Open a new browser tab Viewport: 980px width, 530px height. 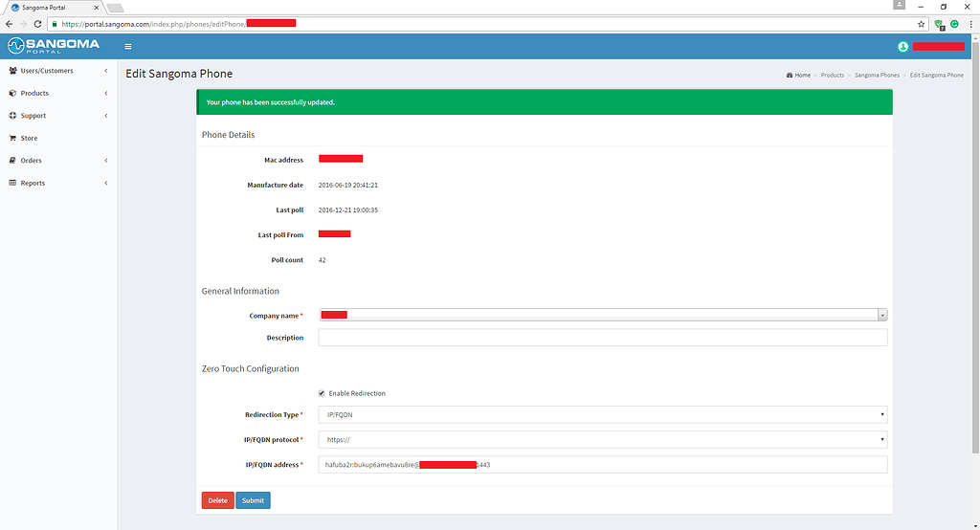115,8
